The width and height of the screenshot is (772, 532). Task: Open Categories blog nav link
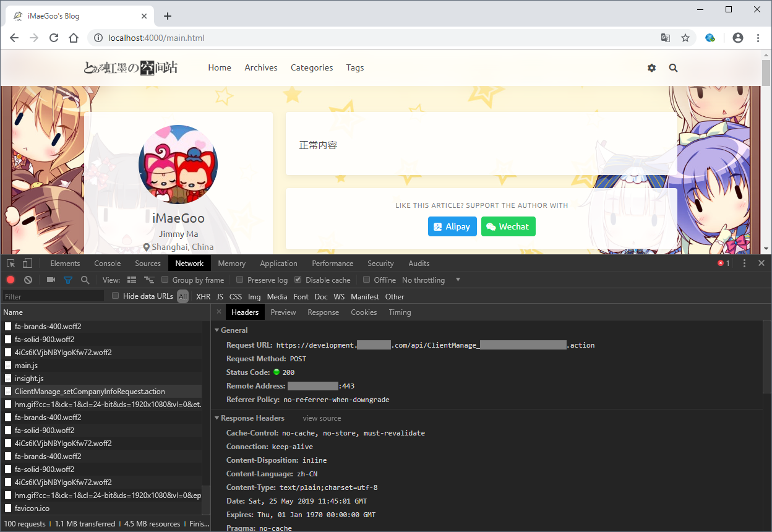point(312,67)
